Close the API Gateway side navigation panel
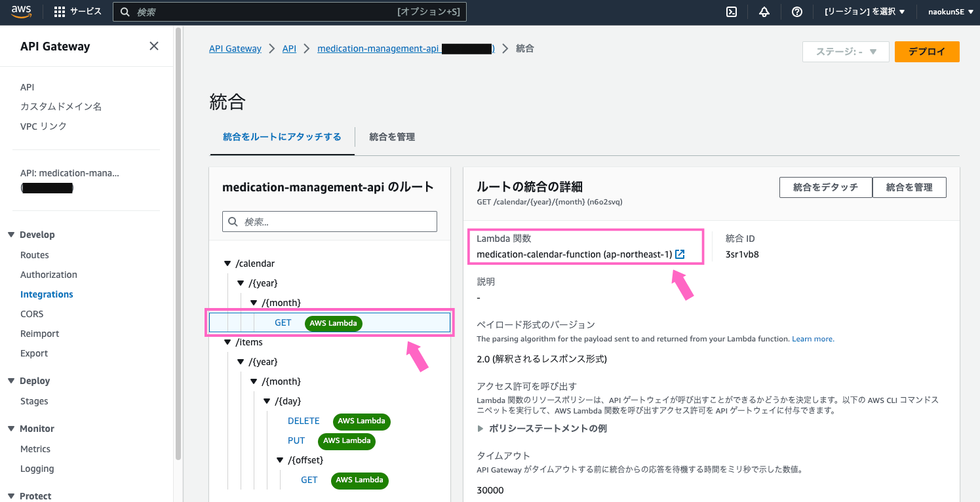The height and width of the screenshot is (502, 980). pyautogui.click(x=154, y=46)
